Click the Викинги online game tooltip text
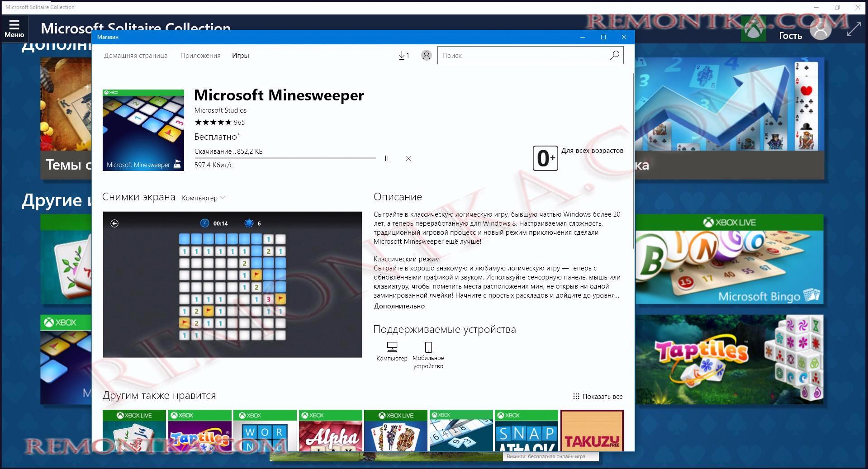 (x=546, y=457)
